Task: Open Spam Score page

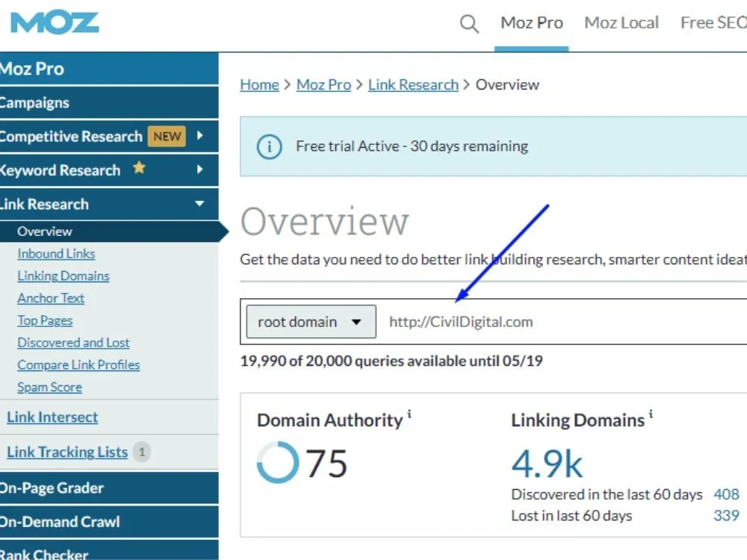Action: pos(49,387)
